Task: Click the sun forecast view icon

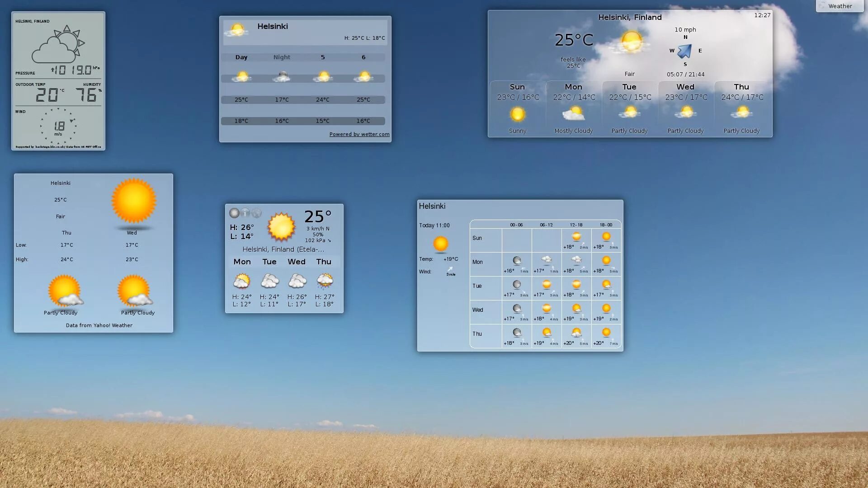Action: 234,213
